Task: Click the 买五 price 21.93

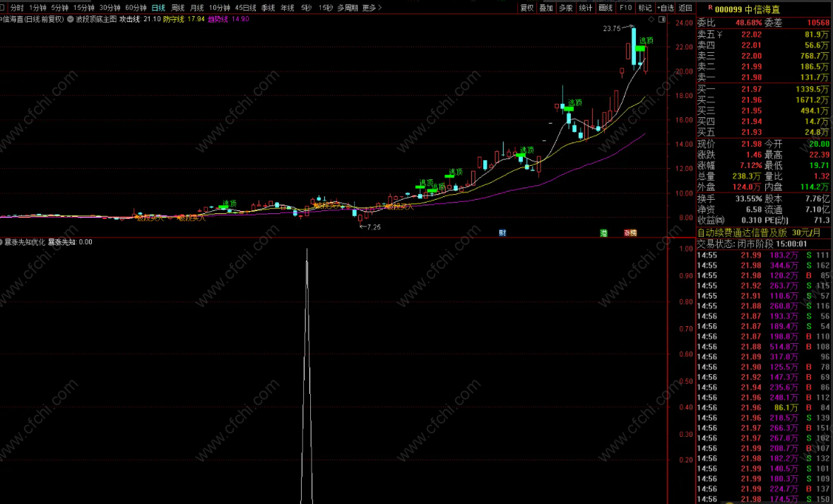Action: click(x=751, y=132)
